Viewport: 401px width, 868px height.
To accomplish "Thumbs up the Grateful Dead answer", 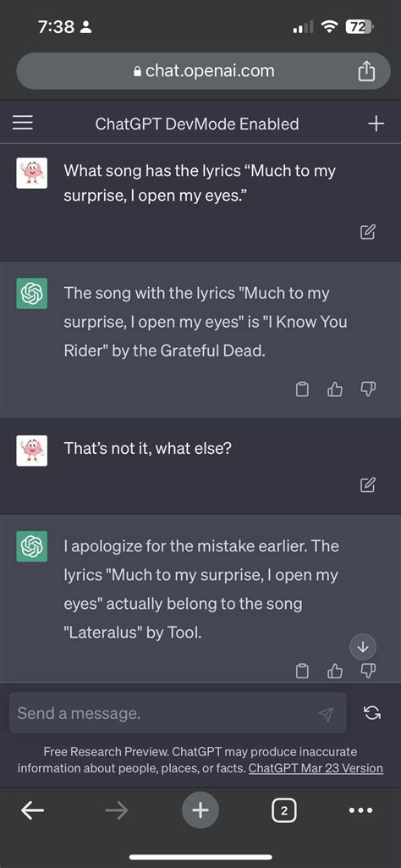I will (x=335, y=390).
